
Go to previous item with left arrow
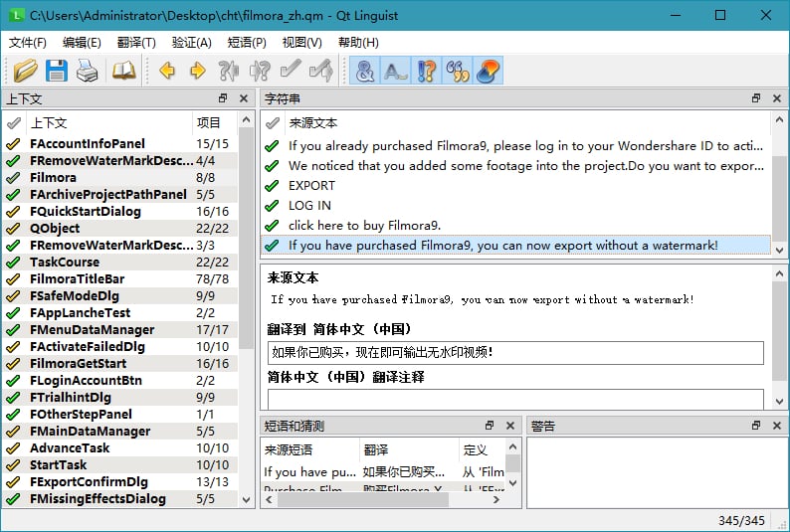(166, 71)
